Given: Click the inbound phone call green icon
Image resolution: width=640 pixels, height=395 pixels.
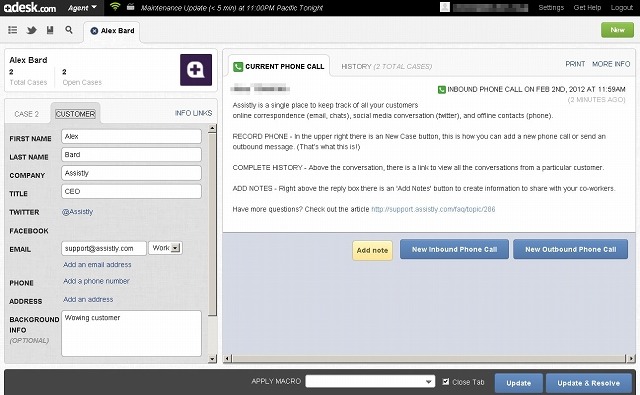Looking at the screenshot, I should tap(442, 89).
